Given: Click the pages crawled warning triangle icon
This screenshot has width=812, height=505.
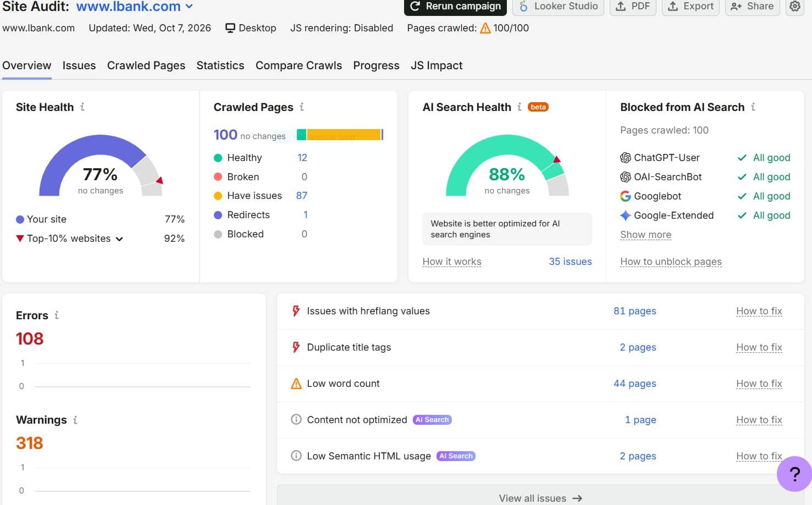Looking at the screenshot, I should 485,28.
